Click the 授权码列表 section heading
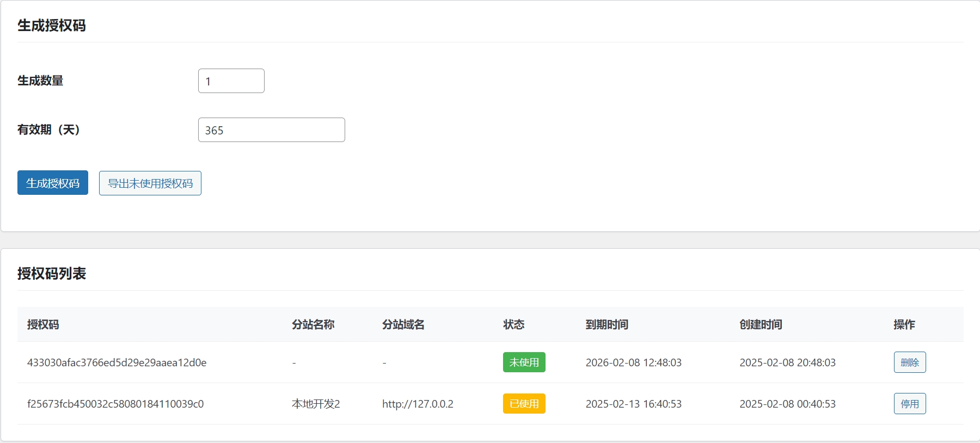980x443 pixels. pyautogui.click(x=52, y=274)
